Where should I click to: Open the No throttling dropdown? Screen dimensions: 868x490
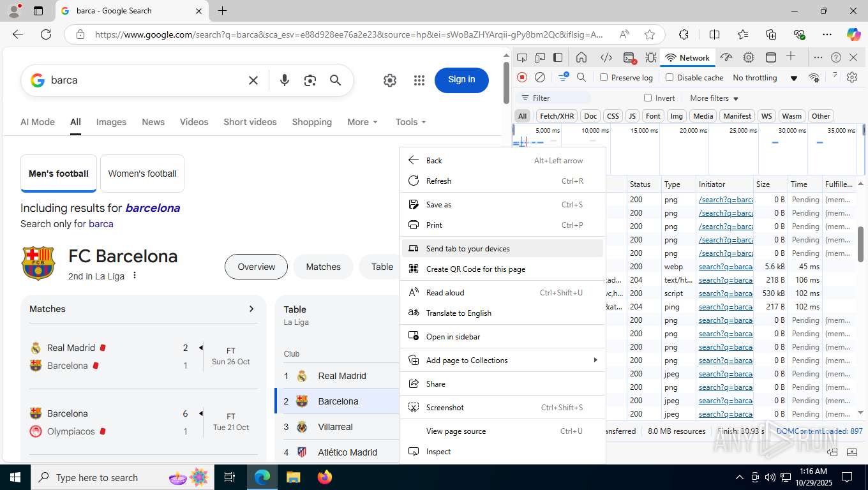[x=765, y=78]
